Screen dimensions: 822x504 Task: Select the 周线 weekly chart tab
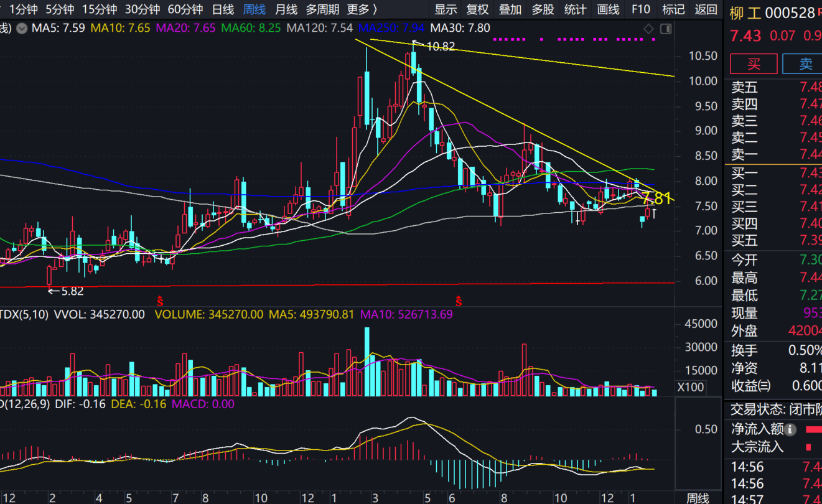254,9
